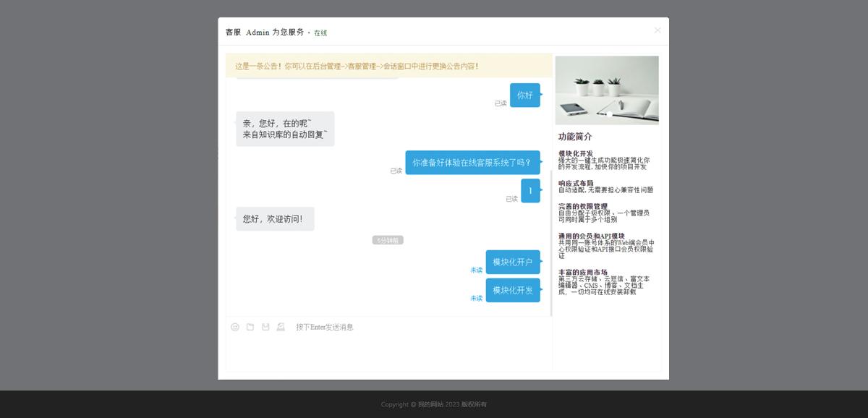
Task: Click the 未读 label next to 模块化开发 message
Action: click(x=476, y=299)
